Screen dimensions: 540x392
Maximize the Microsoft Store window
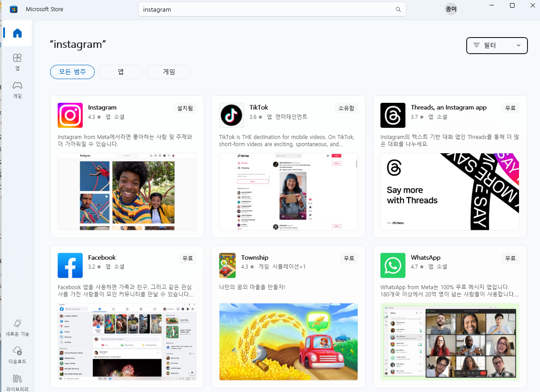coord(512,5)
